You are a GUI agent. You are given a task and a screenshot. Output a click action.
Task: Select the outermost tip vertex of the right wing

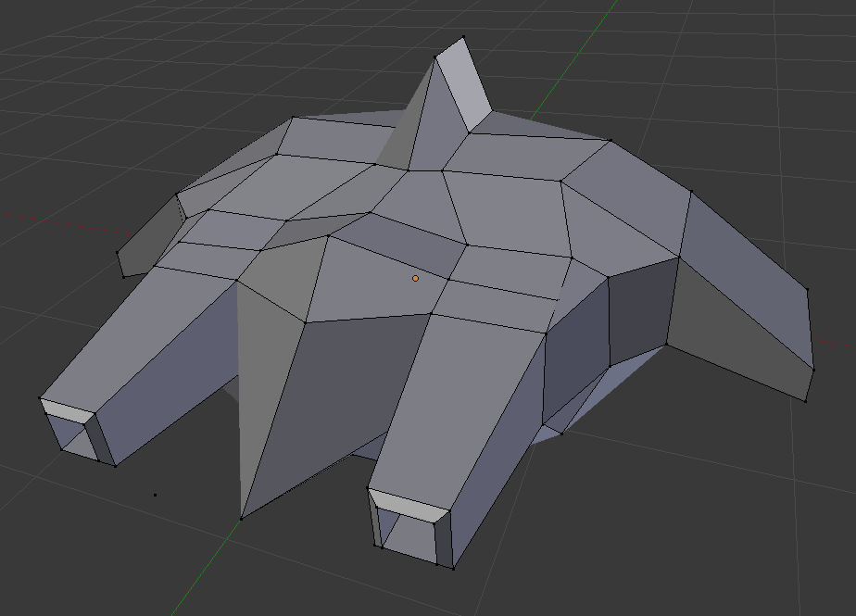tap(813, 370)
